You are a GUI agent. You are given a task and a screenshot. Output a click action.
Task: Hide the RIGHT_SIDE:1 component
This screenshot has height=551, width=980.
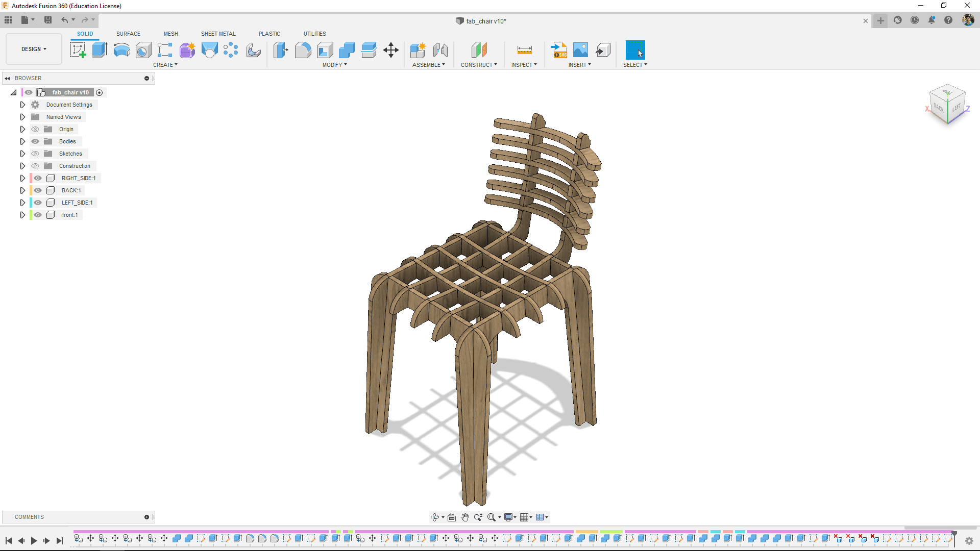pos(38,178)
